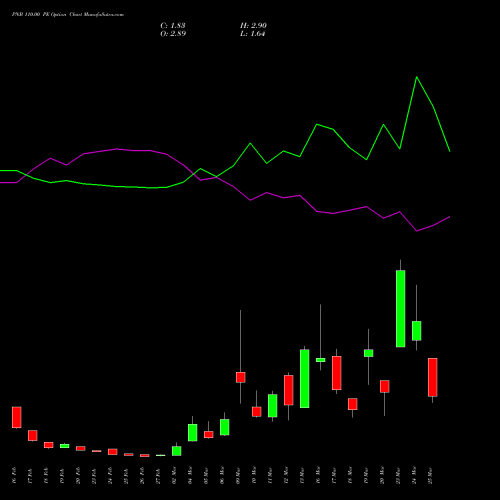Click the close value C: 1.83
Image resolution: width=500 pixels, height=500 pixels.
(x=173, y=25)
